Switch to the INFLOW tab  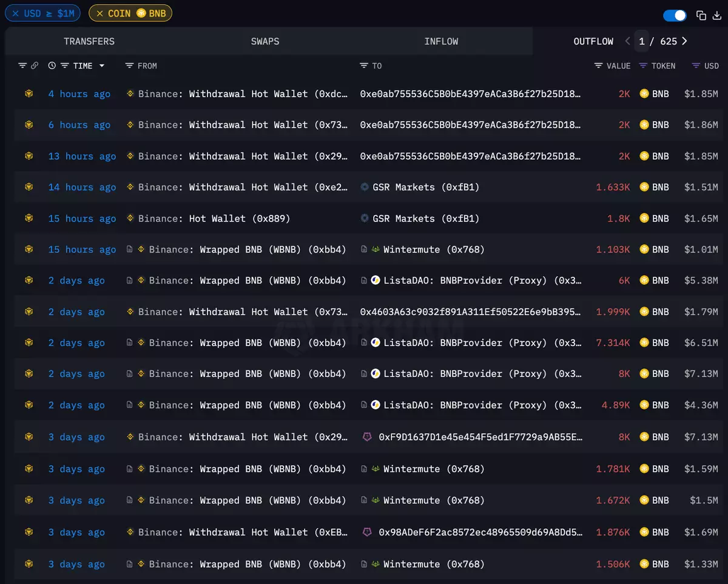[x=441, y=41]
